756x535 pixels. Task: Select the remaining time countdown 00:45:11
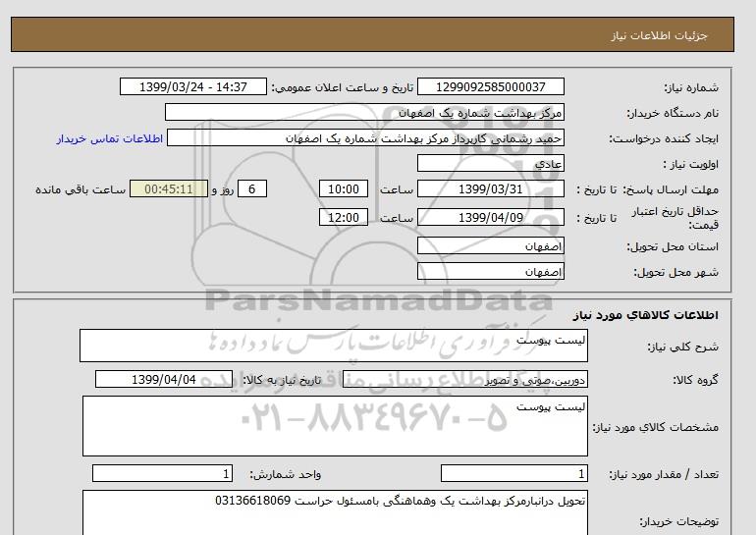tap(169, 188)
